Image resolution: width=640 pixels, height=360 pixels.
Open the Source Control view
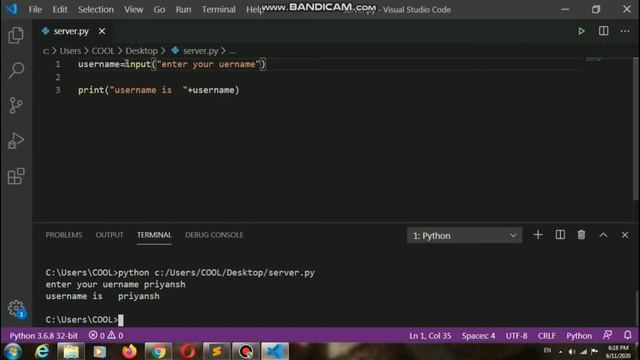point(16,105)
